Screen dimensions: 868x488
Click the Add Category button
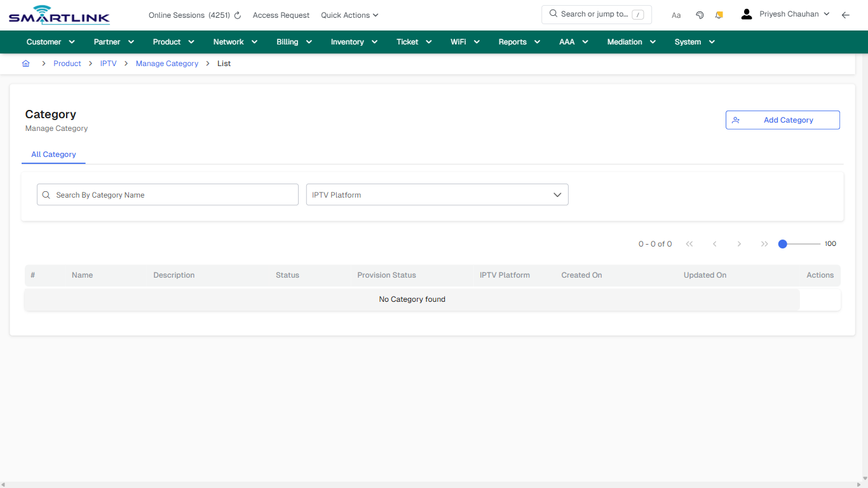pos(782,119)
